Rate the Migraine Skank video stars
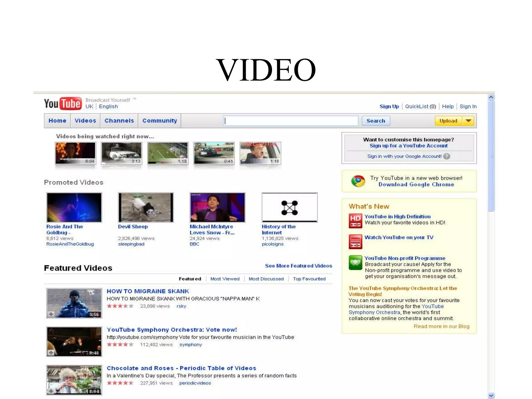This screenshot has width=532, height=399. click(120, 306)
